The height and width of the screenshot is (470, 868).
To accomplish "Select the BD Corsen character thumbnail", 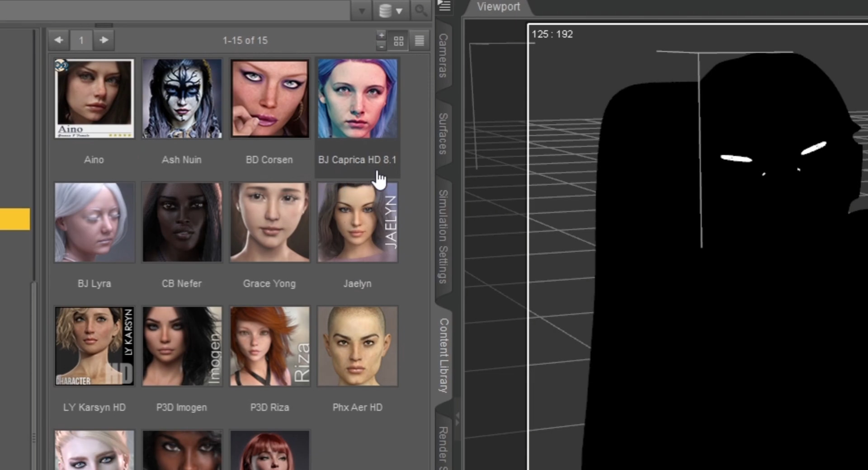I will 269,99.
